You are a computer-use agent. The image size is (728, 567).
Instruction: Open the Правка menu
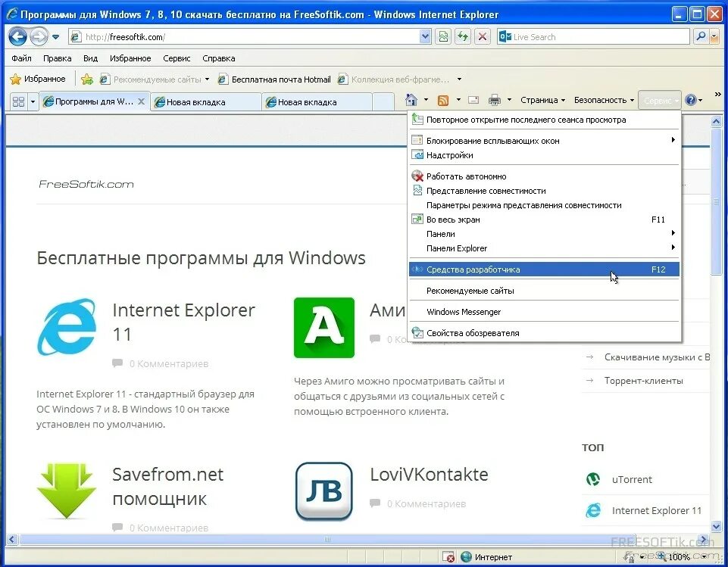click(57, 58)
